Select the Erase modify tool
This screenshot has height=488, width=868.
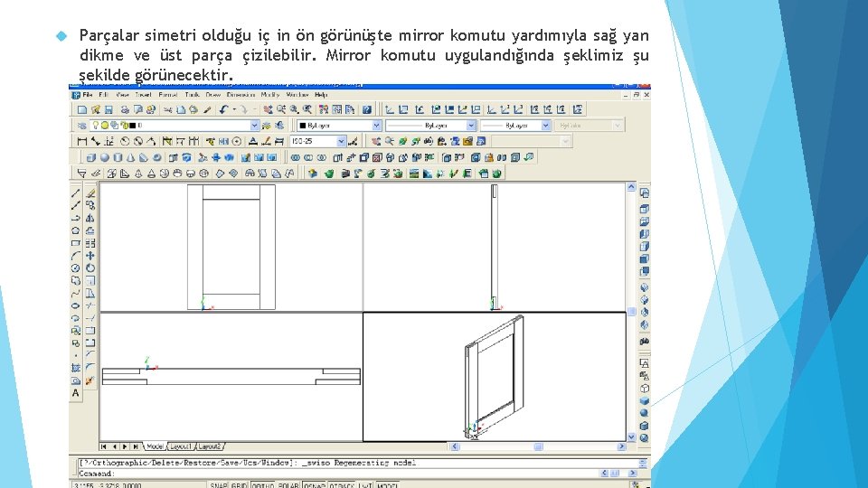pos(90,193)
